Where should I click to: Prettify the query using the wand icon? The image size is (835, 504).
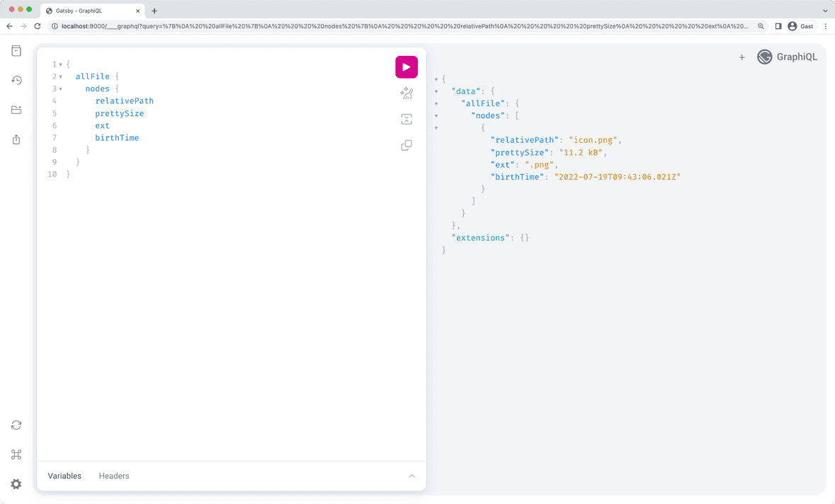point(406,93)
